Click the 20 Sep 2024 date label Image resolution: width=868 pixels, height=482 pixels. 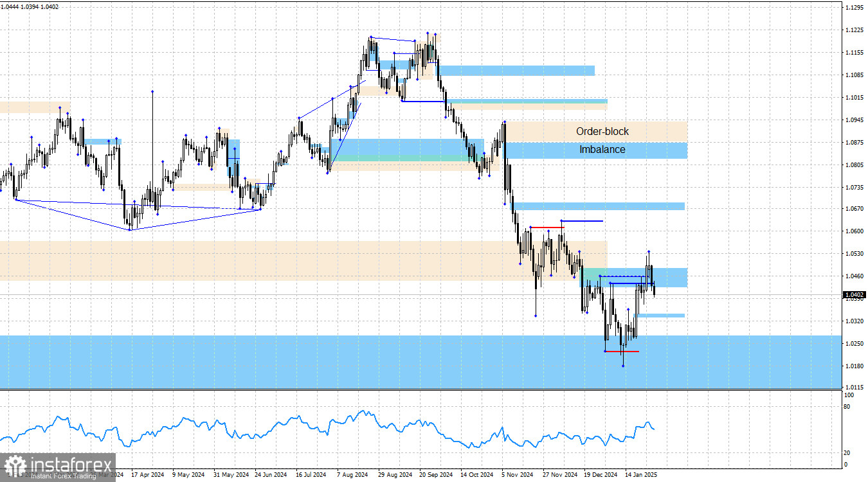[437, 475]
